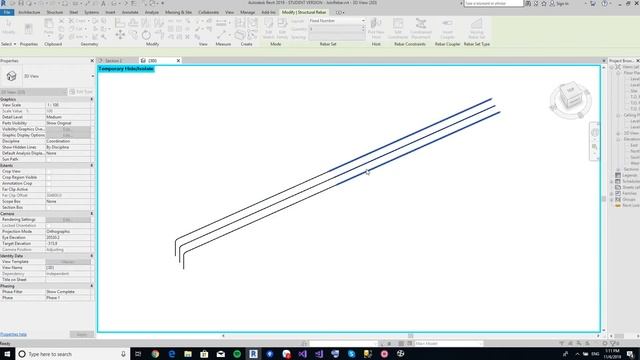
Task: Switch to the Section 1 view tab
Action: tap(114, 60)
